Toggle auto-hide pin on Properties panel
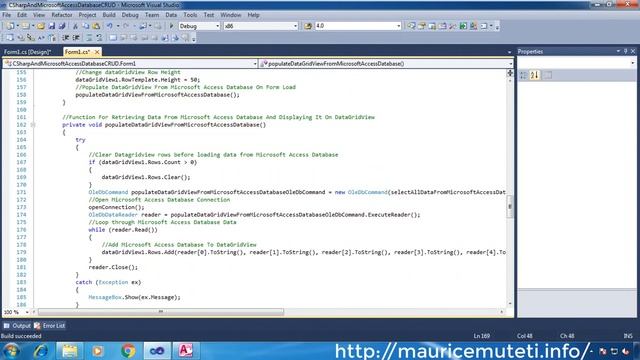This screenshot has height=360, width=640. click(x=625, y=51)
